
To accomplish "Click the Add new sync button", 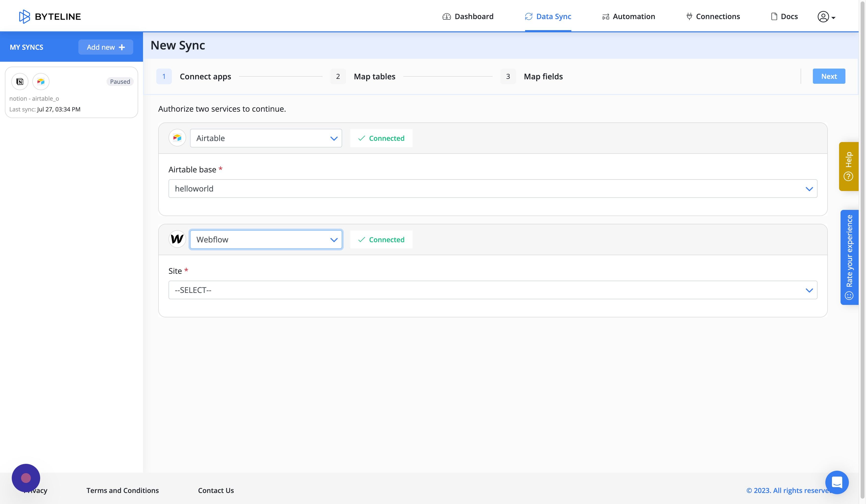I will [x=106, y=47].
